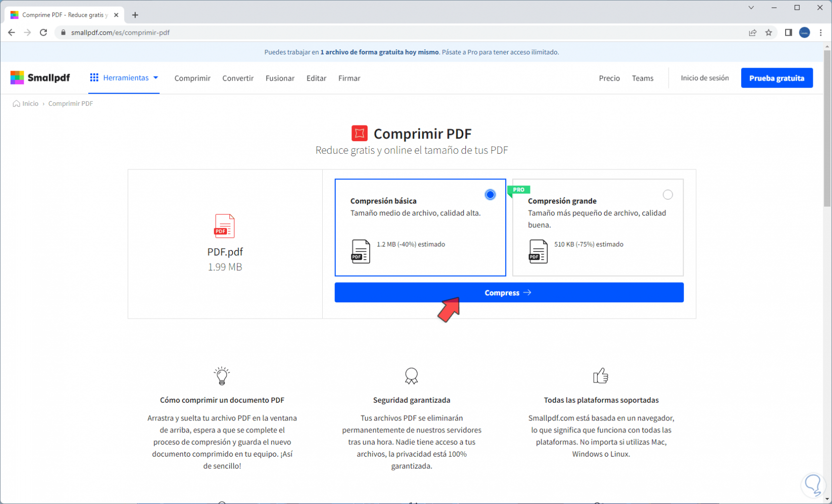Select the Comprime PDF browser tab
The height and width of the screenshot is (504, 832).
64,15
